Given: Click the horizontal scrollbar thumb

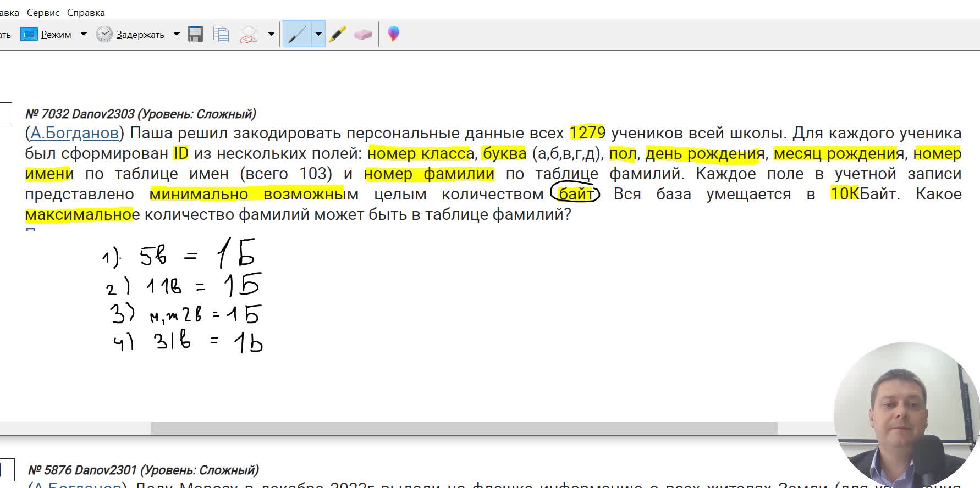Looking at the screenshot, I should click(464, 428).
